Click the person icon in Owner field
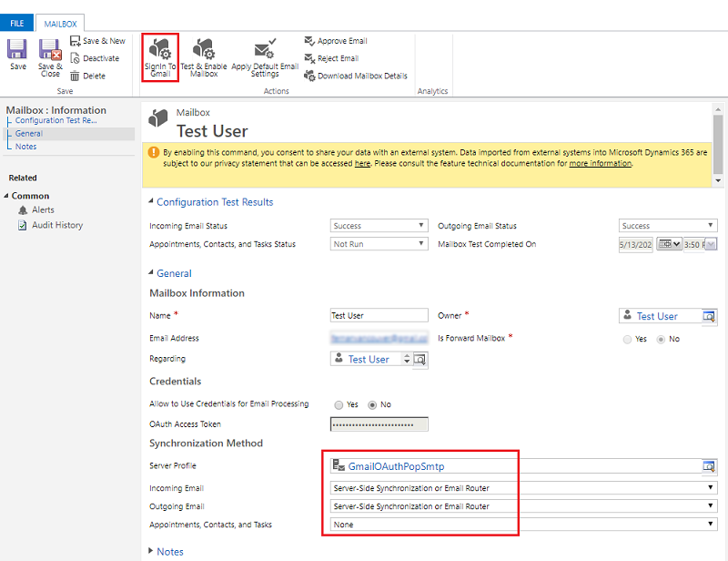The image size is (728, 561). tap(627, 315)
